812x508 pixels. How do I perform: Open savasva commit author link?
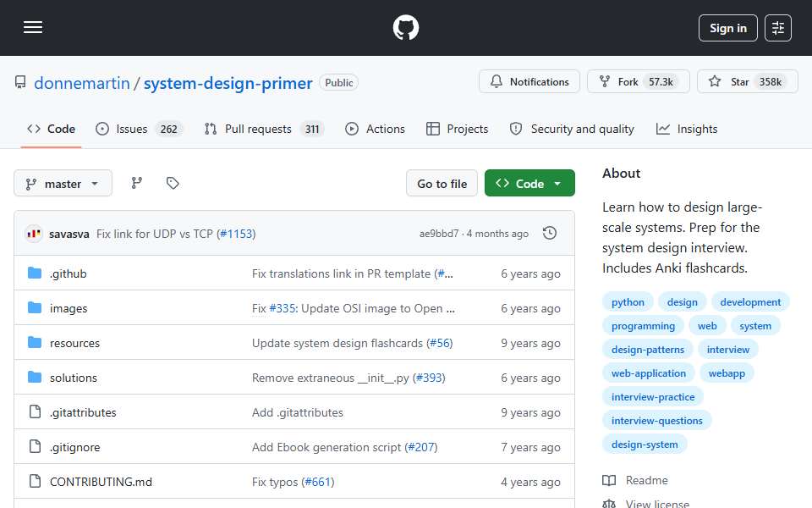[69, 234]
